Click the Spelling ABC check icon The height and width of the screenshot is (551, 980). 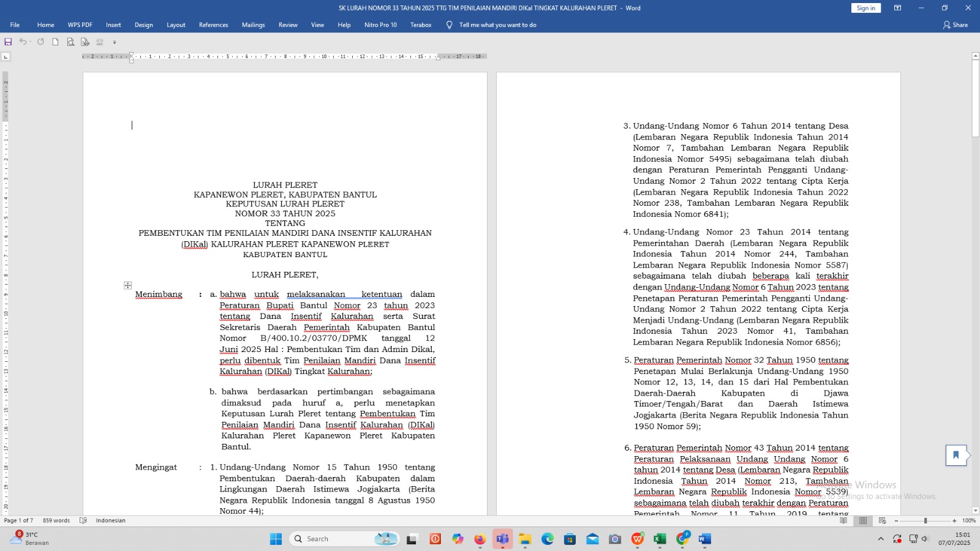[x=100, y=42]
